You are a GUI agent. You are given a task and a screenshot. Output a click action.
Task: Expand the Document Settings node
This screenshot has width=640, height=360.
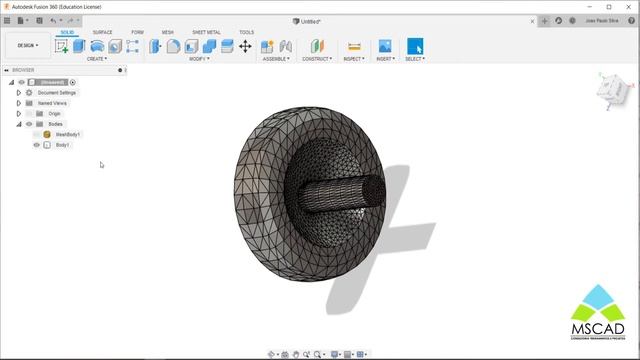click(x=18, y=93)
